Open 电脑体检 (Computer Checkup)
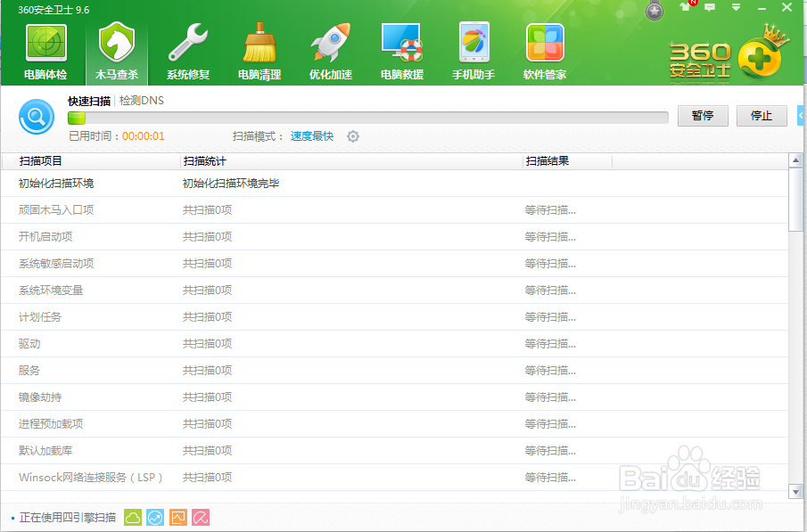 (x=45, y=49)
